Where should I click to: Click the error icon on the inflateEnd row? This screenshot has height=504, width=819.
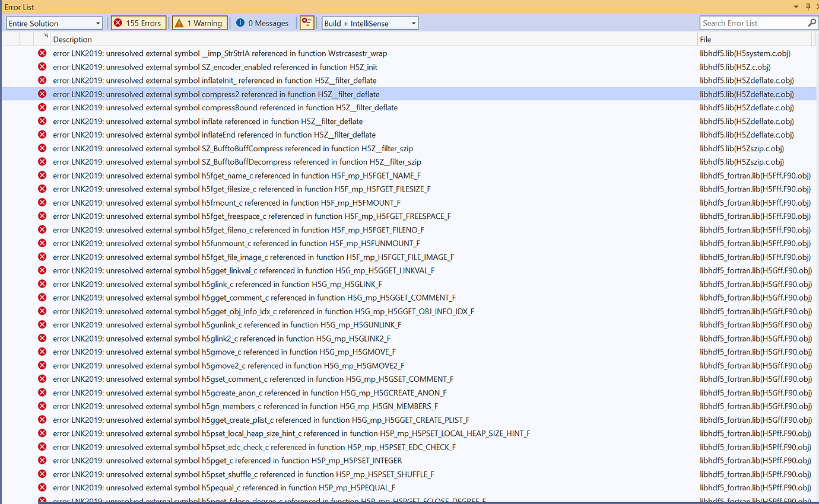[x=42, y=135]
